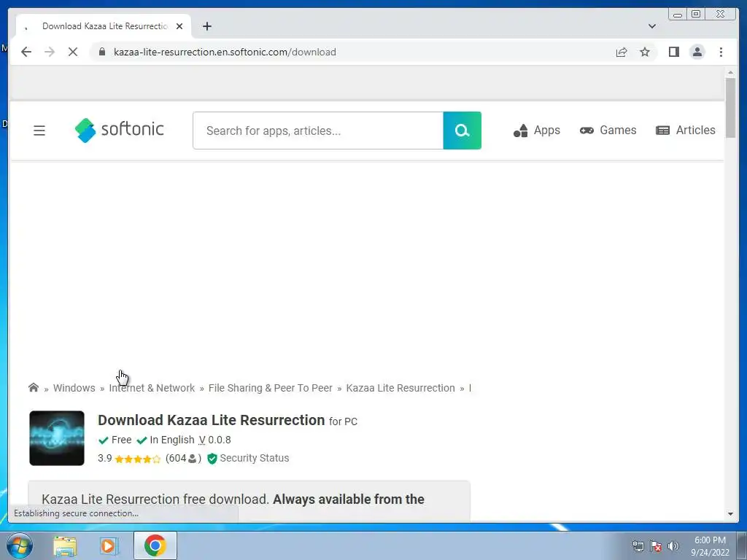Click the lock icon in address bar
Image resolution: width=747 pixels, height=560 pixels.
[102, 52]
